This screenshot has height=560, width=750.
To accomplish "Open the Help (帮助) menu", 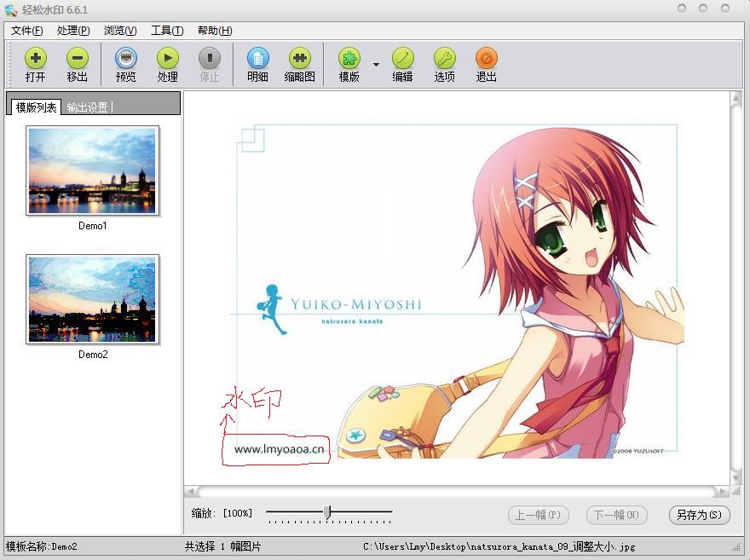I will 215,31.
